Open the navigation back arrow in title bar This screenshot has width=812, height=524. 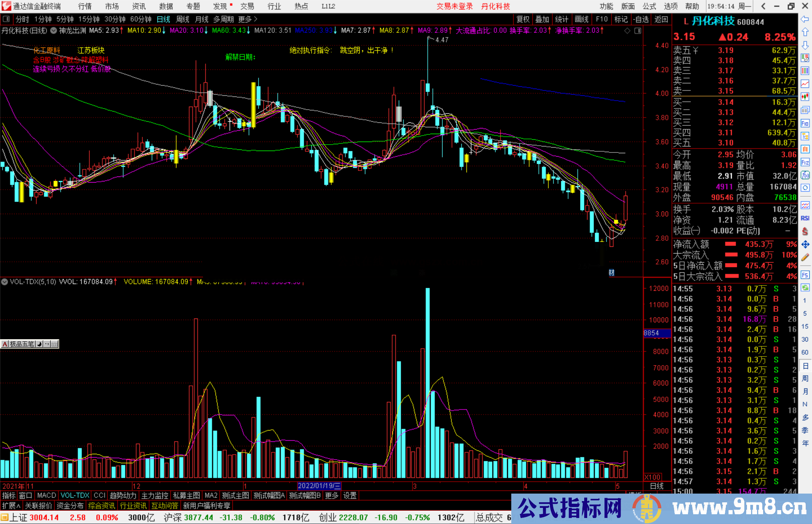point(764,6)
